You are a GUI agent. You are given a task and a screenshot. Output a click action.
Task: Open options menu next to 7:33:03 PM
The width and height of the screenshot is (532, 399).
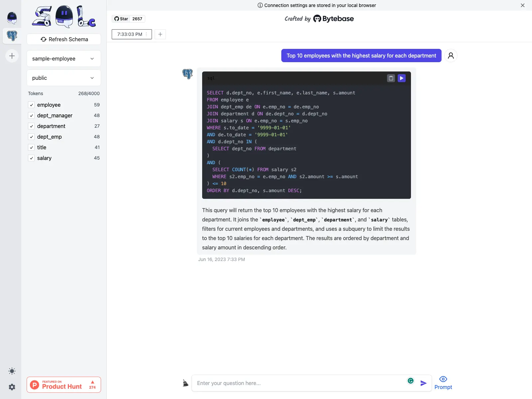point(146,34)
